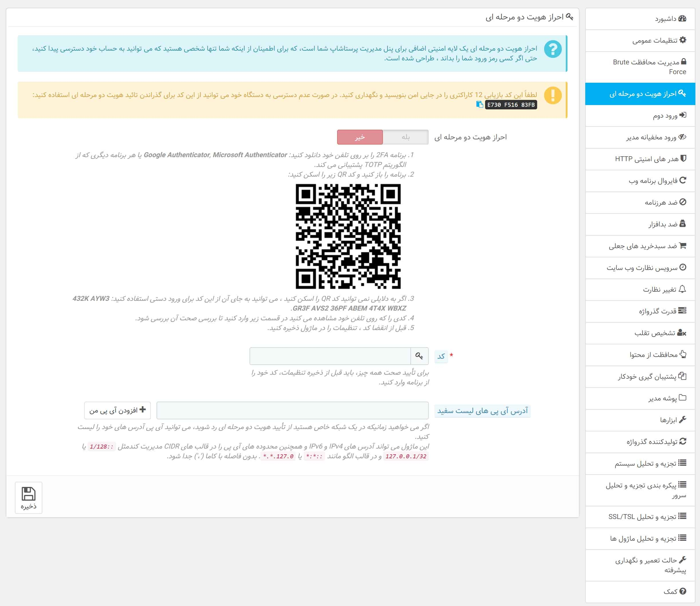700x606 pixels.
Task: Click the افزودن آی پی من button
Action: click(x=117, y=410)
